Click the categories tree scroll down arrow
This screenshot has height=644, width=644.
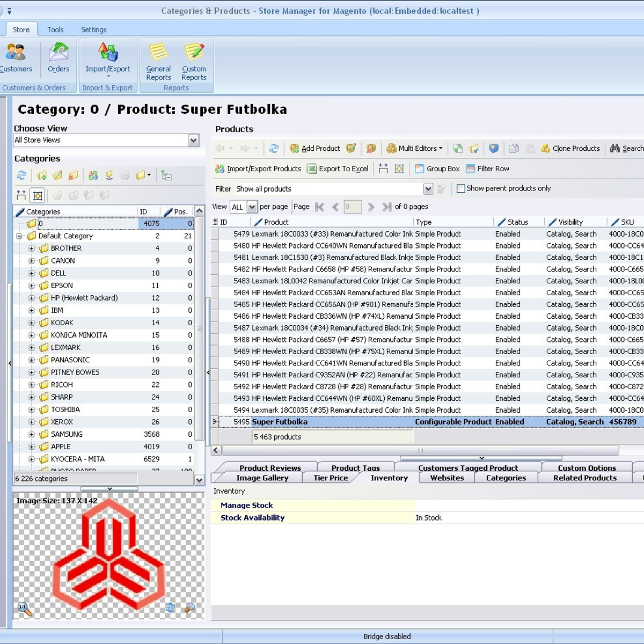[200, 480]
